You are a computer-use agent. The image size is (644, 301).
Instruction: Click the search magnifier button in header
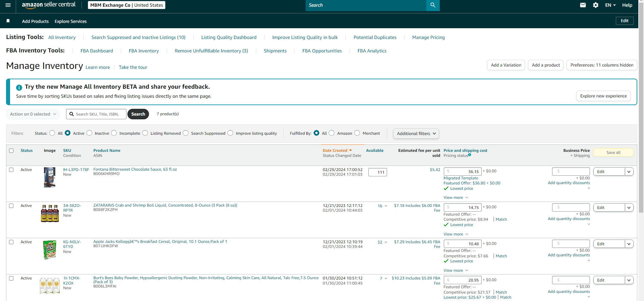(433, 5)
